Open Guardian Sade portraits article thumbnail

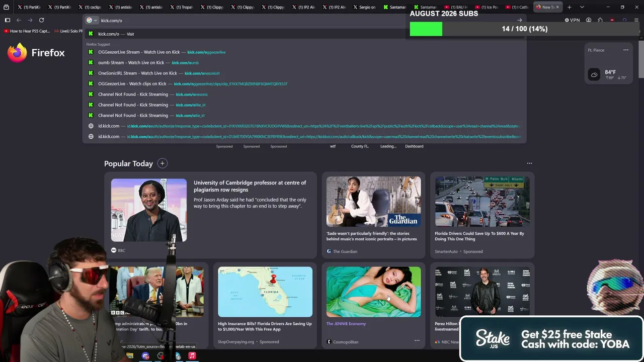[x=374, y=201]
